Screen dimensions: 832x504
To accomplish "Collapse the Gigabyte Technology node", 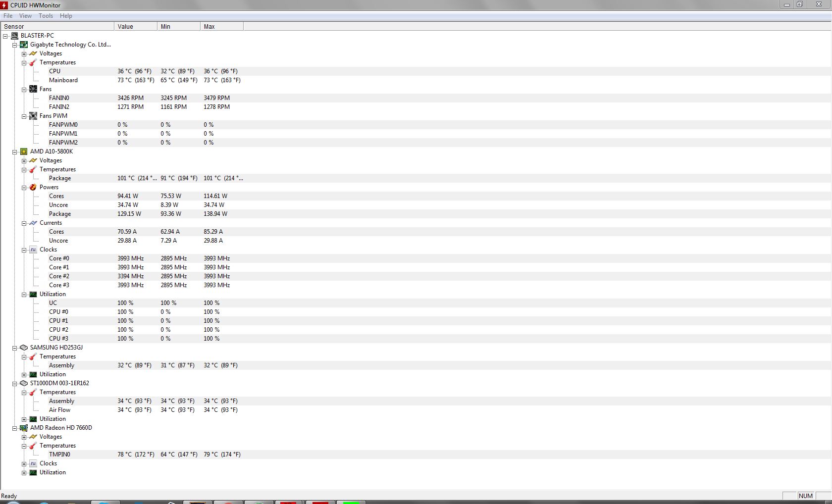I will click(15, 45).
